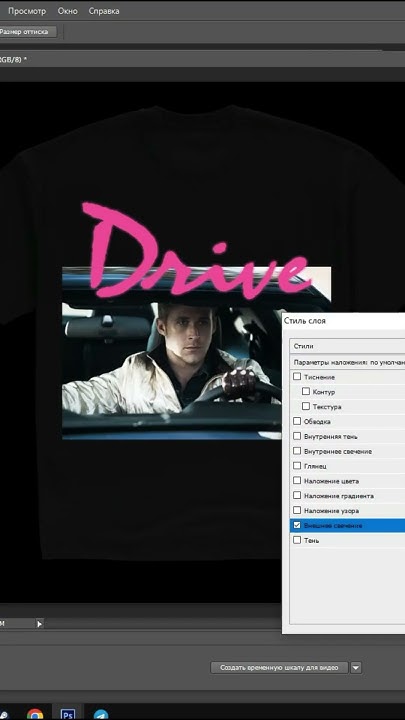Open Telegram from the taskbar

[x=101, y=714]
